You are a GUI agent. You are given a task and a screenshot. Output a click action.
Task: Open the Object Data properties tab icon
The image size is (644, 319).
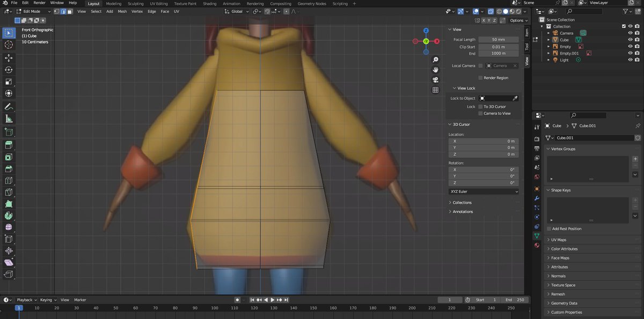point(537,236)
